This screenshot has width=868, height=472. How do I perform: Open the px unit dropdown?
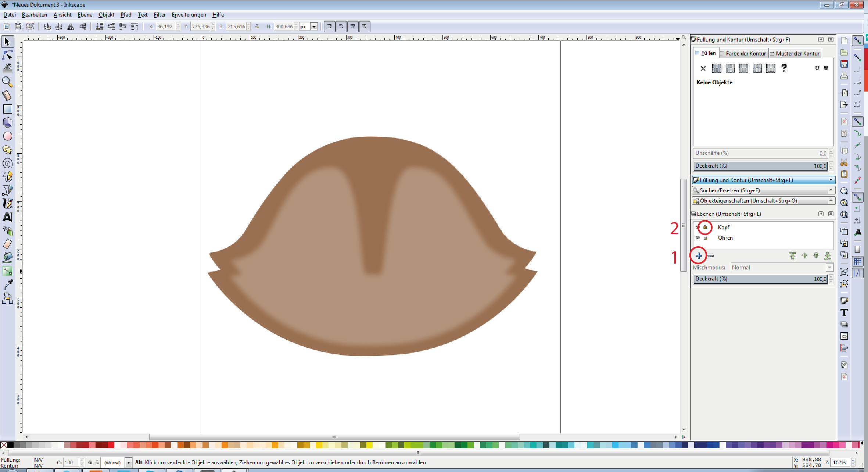[314, 26]
